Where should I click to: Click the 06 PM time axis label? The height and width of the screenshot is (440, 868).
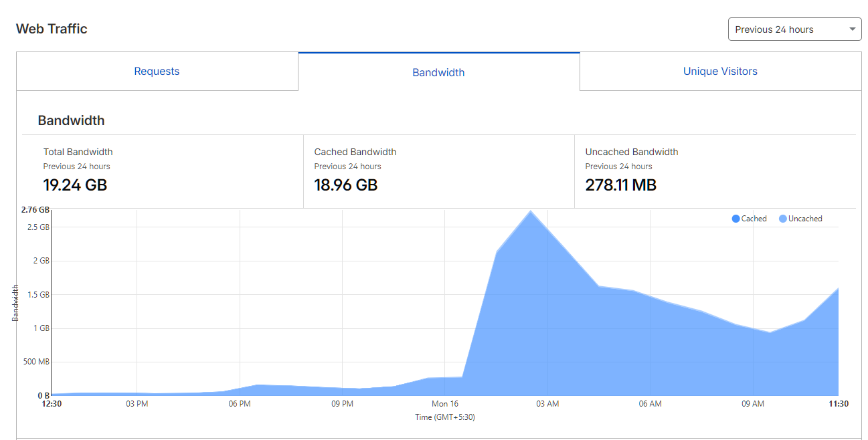[x=240, y=404]
